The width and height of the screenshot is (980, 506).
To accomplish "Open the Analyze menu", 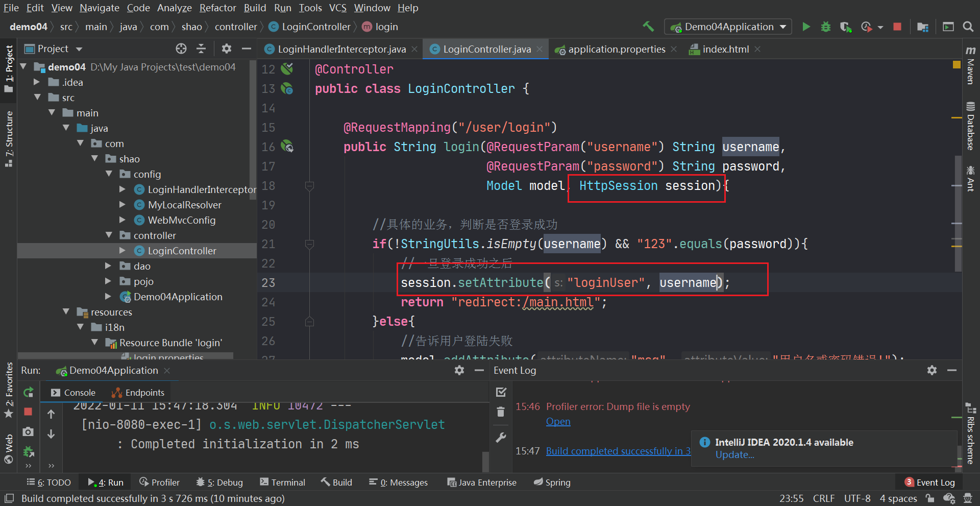I will click(x=175, y=8).
